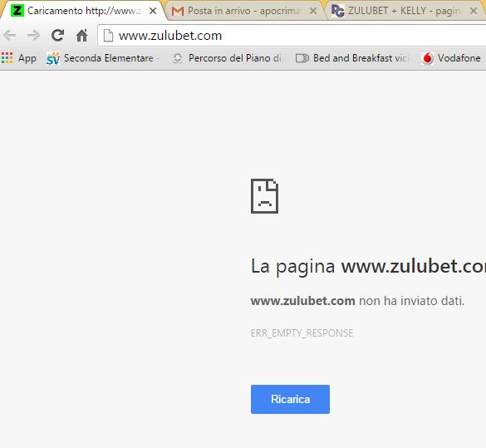Click the Gmail icon on the second tab
486x448 pixels.
click(178, 11)
